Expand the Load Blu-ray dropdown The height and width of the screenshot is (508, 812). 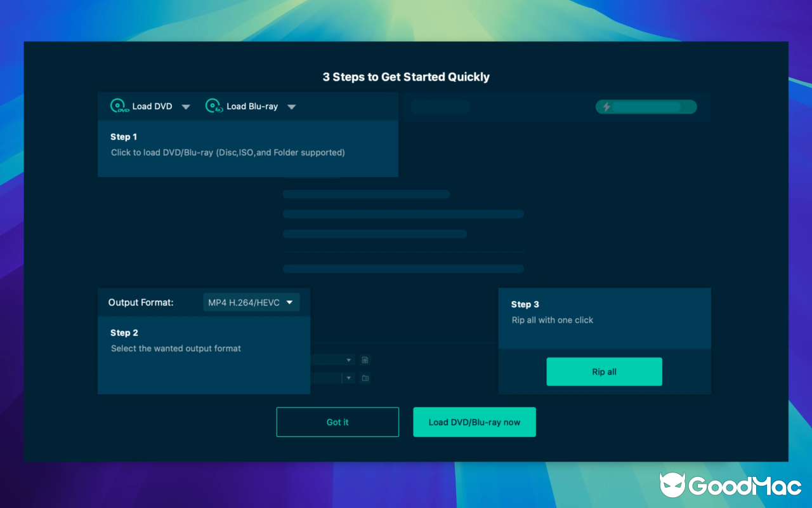tap(292, 106)
